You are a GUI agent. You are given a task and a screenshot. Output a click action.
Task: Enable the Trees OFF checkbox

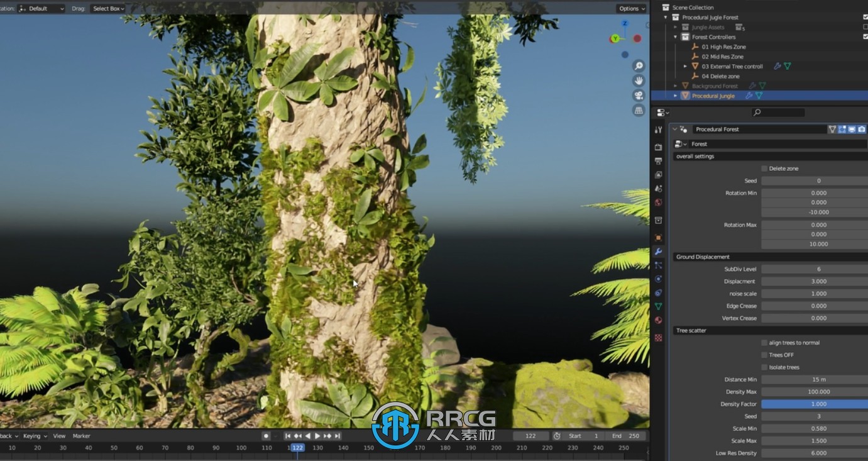pyautogui.click(x=764, y=355)
